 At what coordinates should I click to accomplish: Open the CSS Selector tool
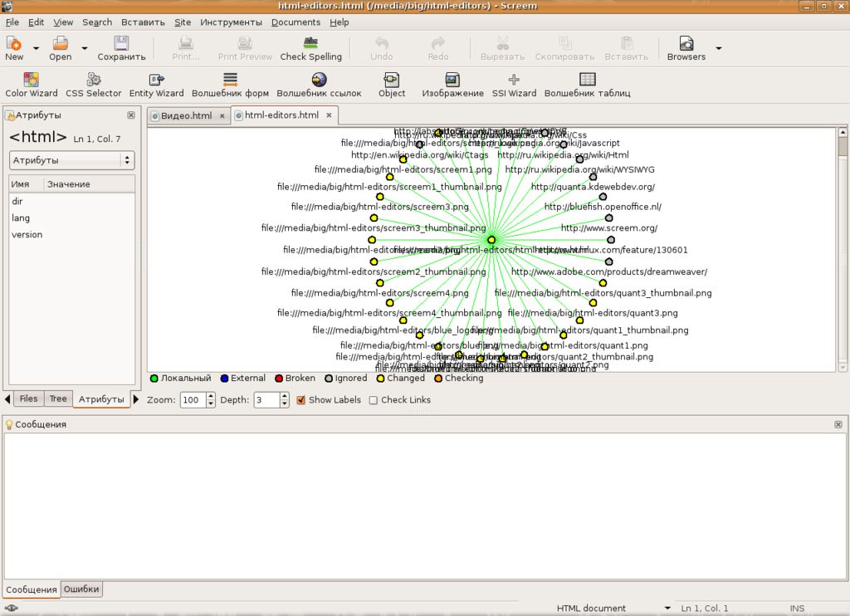pos(94,86)
